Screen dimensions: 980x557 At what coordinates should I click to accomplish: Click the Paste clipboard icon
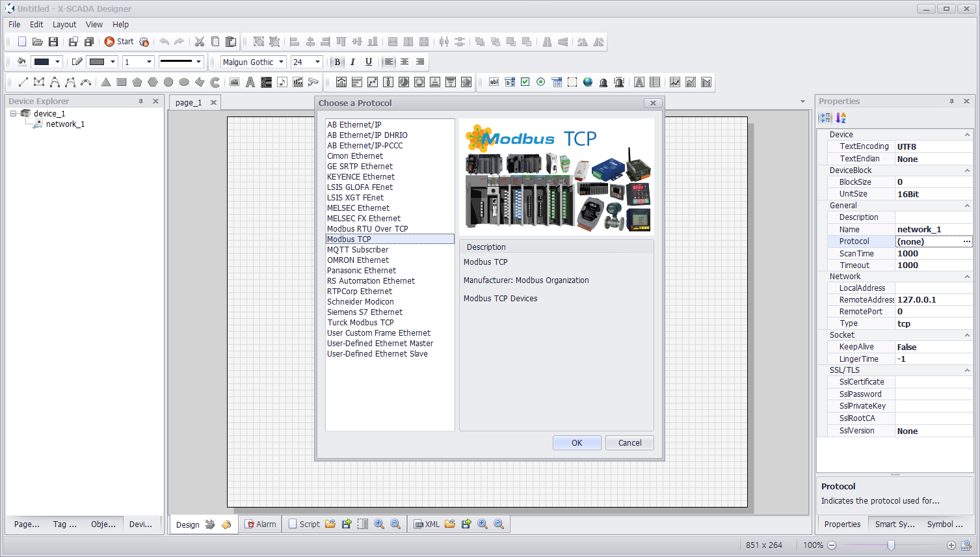click(231, 42)
